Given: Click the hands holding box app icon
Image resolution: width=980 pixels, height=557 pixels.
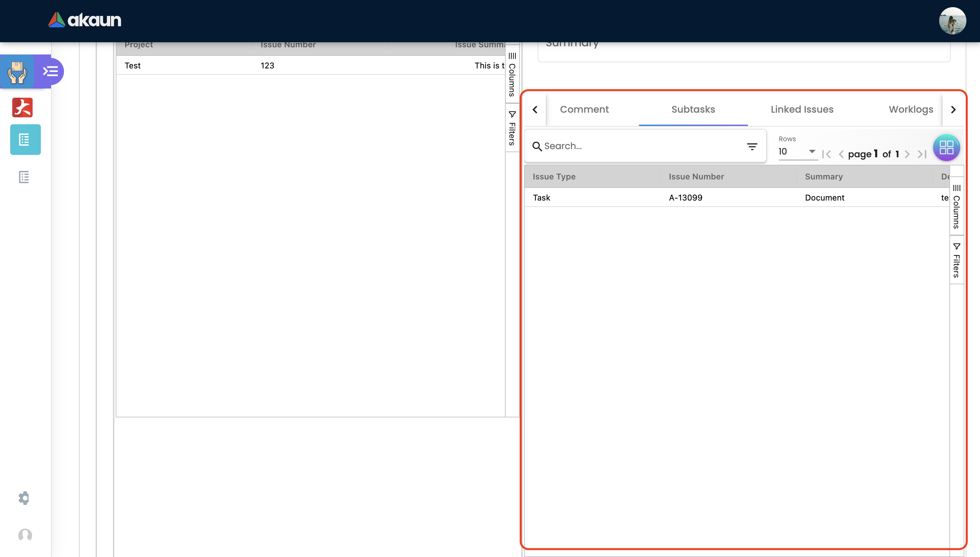Looking at the screenshot, I should [x=17, y=71].
